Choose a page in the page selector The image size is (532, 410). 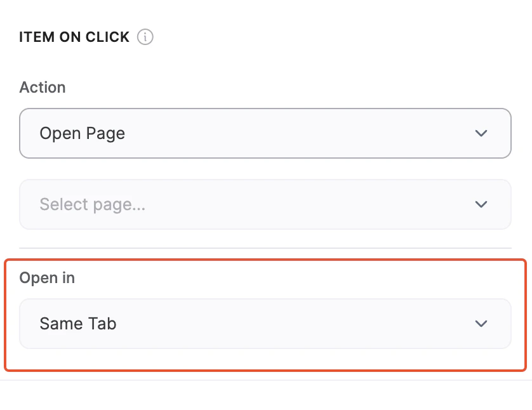265,204
